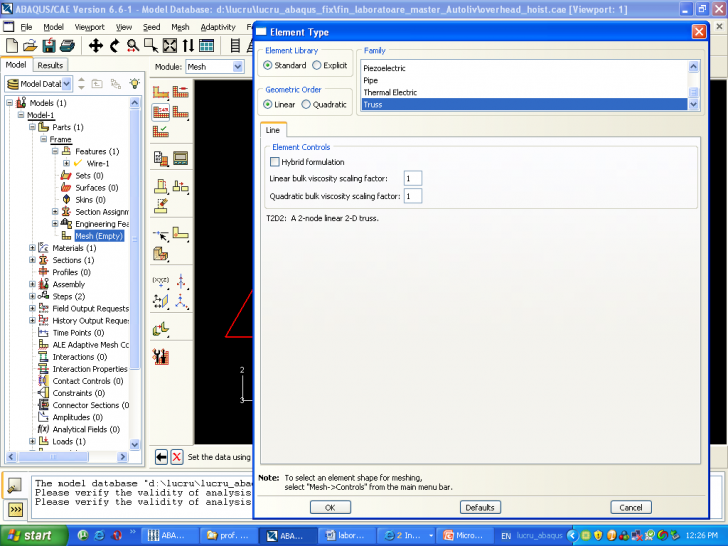
Task: Select the Pan View tool
Action: pyautogui.click(x=97, y=45)
